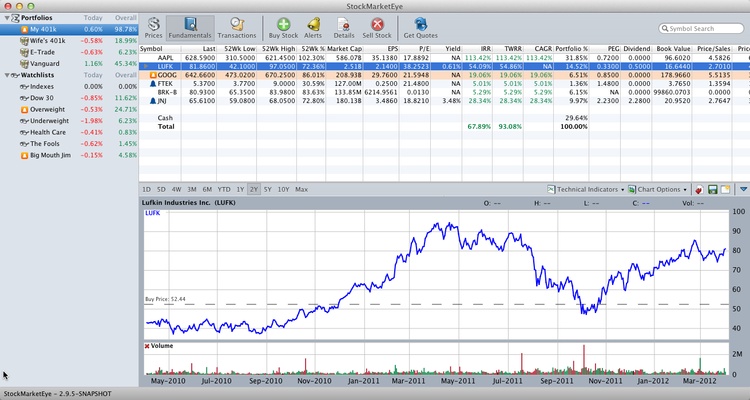750x400 pixels.
Task: Open the Dow 30 watchlist
Action: 69,98
